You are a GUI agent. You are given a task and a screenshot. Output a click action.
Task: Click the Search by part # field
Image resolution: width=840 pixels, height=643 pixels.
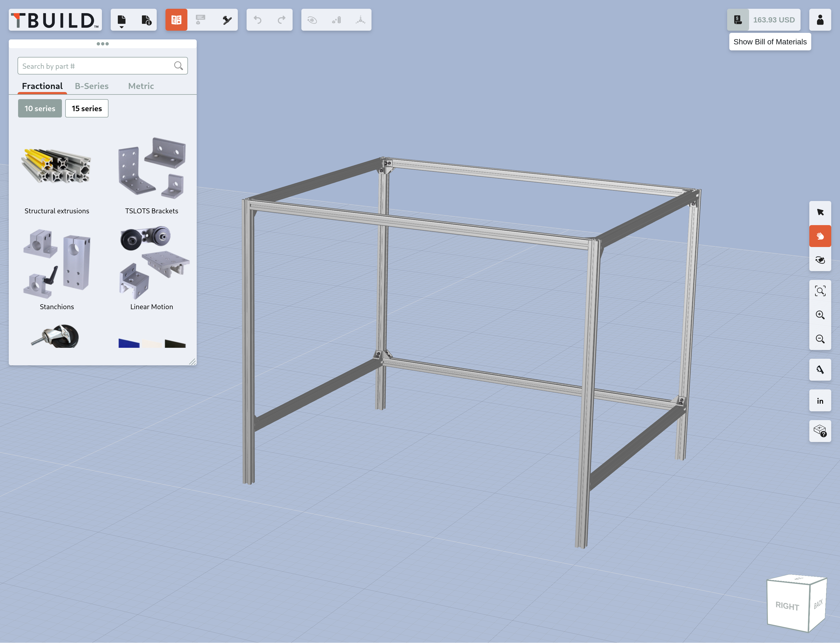click(x=96, y=66)
